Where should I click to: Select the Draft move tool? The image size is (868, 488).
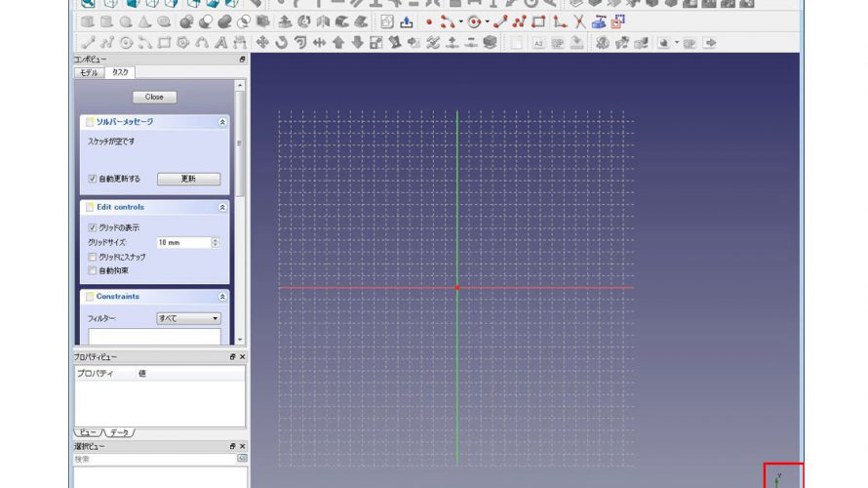[x=262, y=43]
